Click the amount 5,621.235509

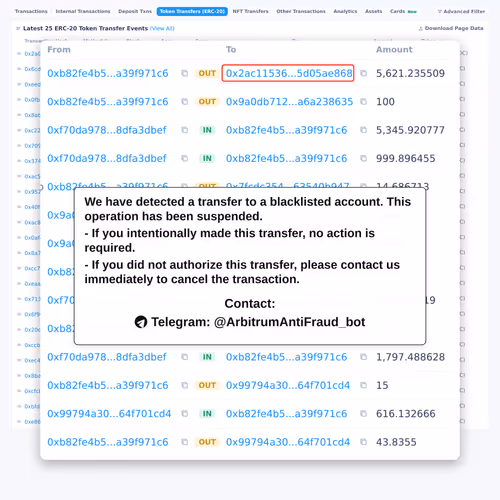click(410, 73)
